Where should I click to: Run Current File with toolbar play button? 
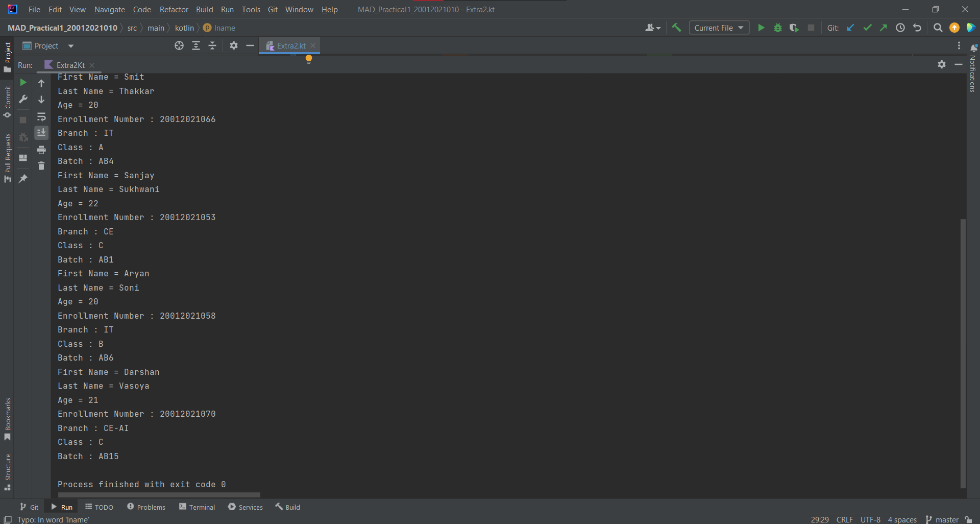pos(761,28)
